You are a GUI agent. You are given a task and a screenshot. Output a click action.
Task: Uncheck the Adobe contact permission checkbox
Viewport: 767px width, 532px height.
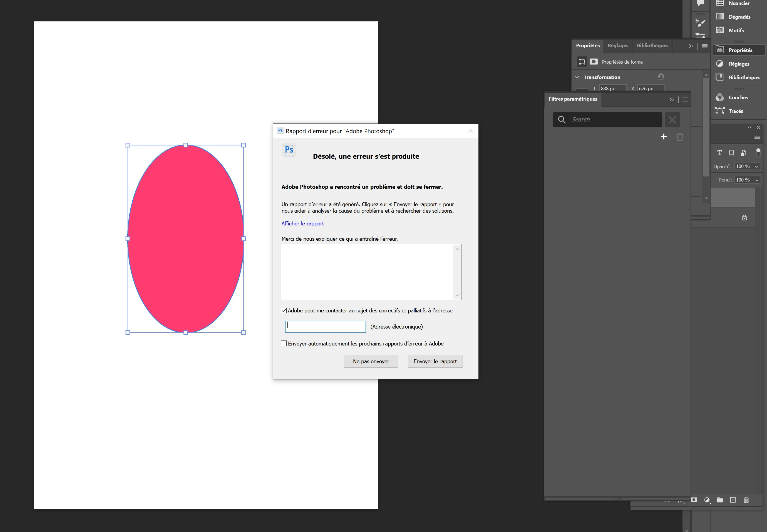tap(284, 310)
